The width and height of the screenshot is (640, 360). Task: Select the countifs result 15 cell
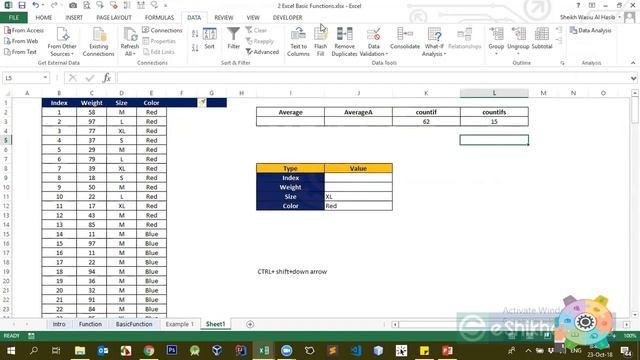494,122
